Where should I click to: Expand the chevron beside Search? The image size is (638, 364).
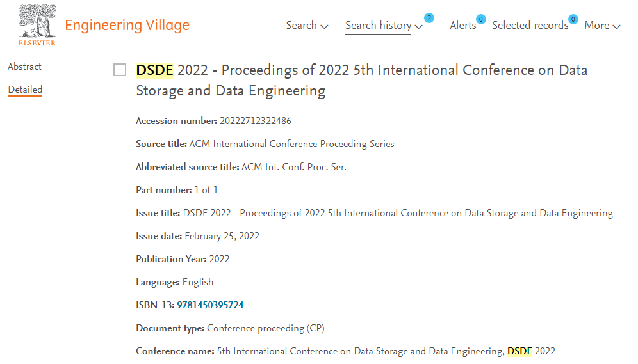pyautogui.click(x=324, y=27)
